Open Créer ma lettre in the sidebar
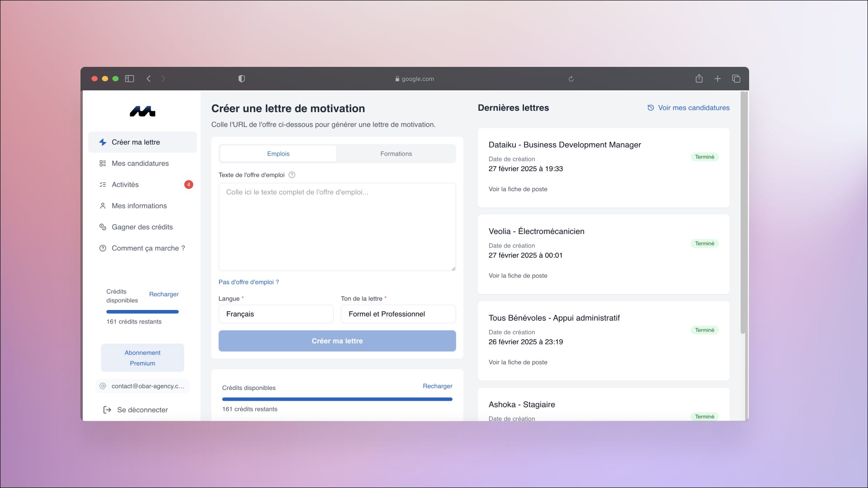The image size is (868, 488). 142,142
